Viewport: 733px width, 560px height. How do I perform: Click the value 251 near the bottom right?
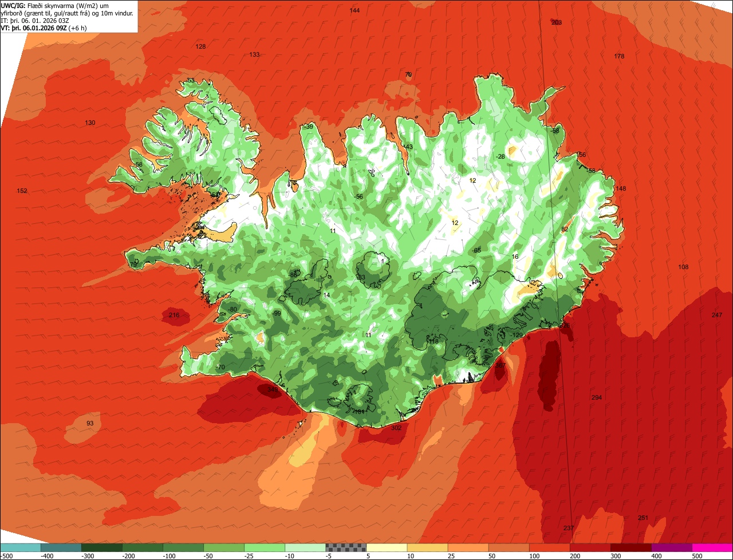pos(643,518)
